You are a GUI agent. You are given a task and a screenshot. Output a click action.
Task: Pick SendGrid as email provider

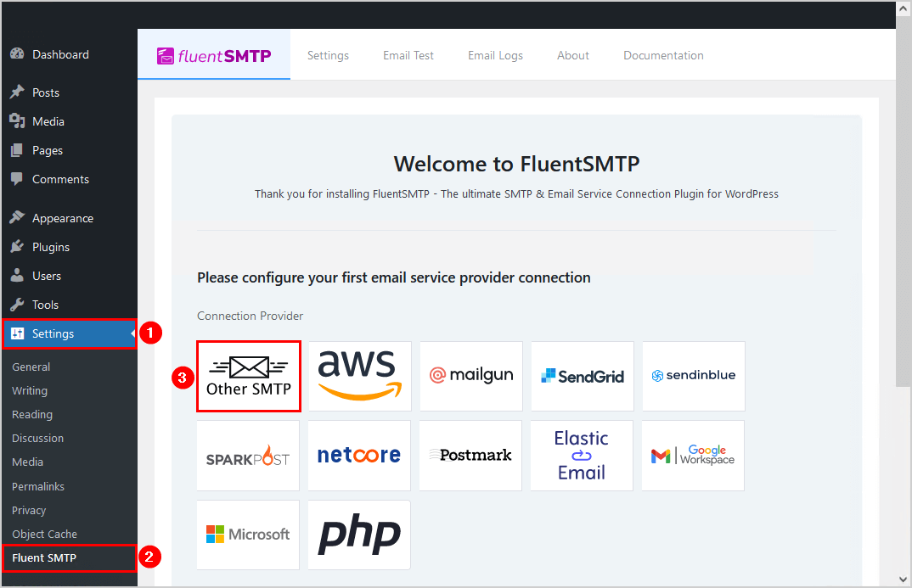point(583,377)
